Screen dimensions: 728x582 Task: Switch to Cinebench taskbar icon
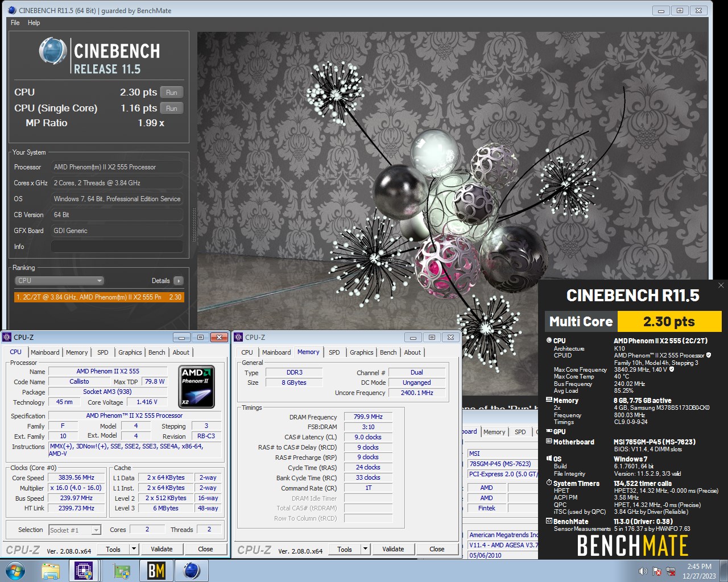coord(192,571)
